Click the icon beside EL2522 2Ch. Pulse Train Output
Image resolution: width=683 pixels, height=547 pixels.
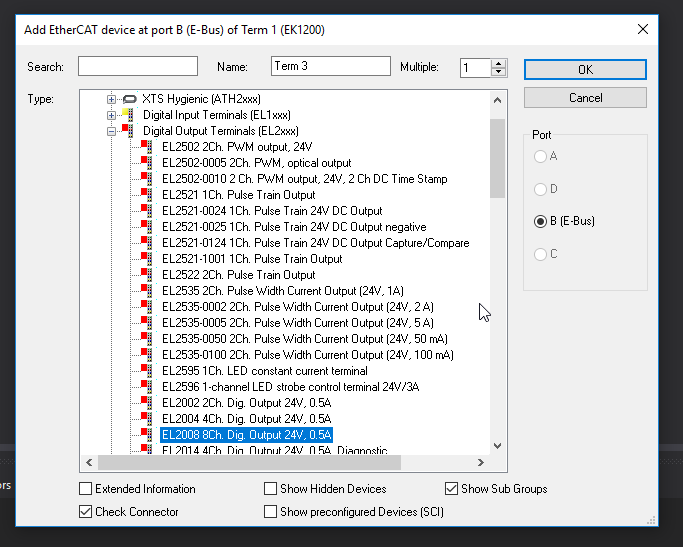[147, 275]
